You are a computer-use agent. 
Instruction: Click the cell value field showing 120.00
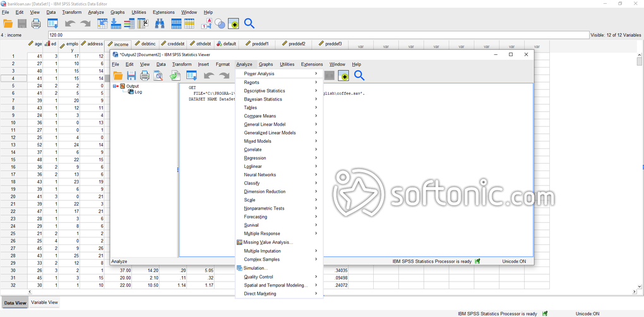(318, 35)
